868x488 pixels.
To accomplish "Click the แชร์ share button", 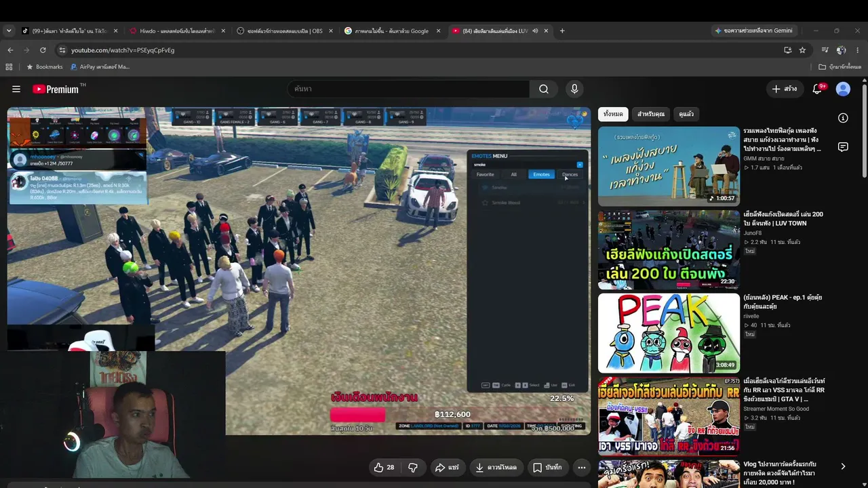I will pos(447,468).
